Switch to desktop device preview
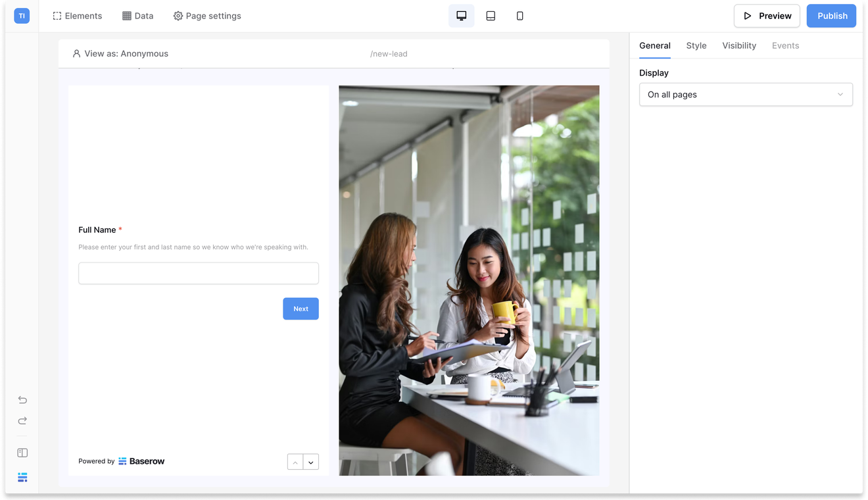 pos(461,16)
